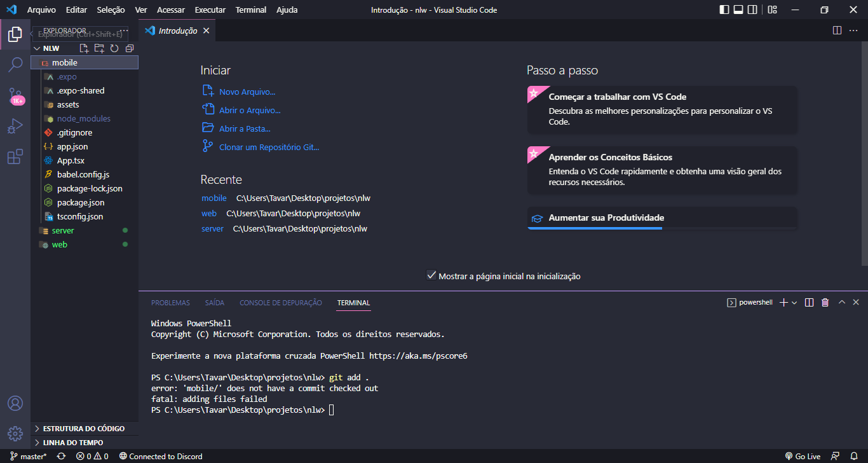Open the Run and Debug view

pyautogui.click(x=15, y=126)
